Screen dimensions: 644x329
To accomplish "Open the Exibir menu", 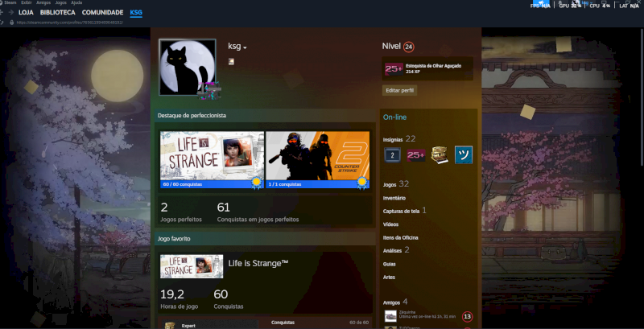I will [27, 2].
